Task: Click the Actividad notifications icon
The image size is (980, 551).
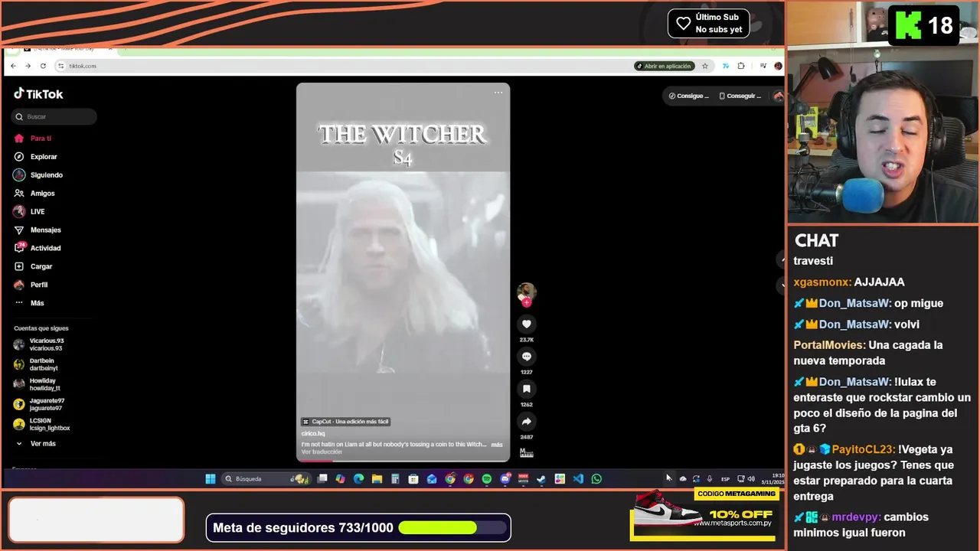Action: point(19,248)
